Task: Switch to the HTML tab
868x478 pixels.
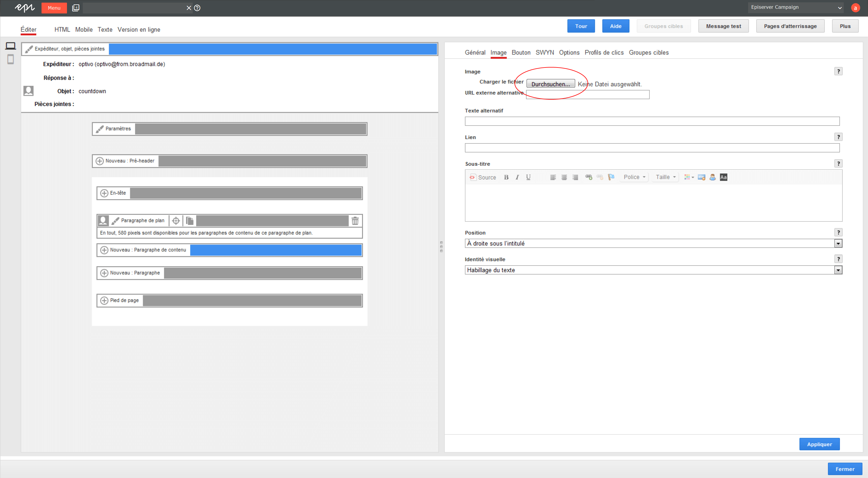Action: (62, 30)
